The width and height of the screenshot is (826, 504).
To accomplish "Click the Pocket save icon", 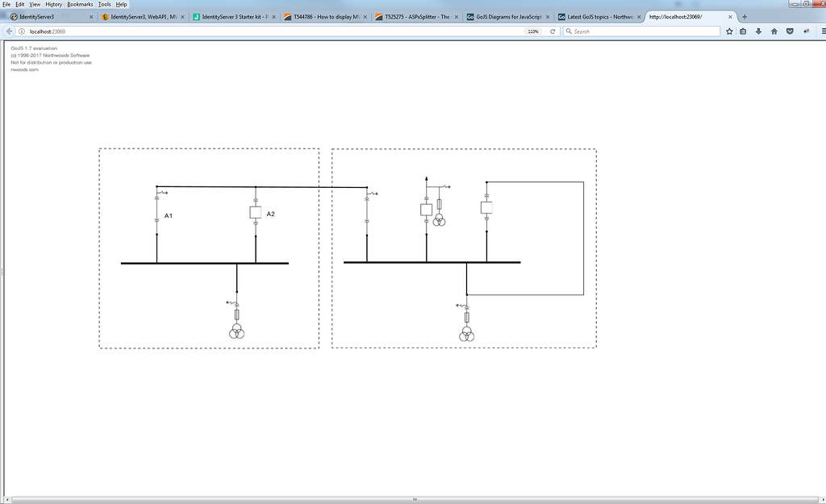I will pyautogui.click(x=790, y=31).
